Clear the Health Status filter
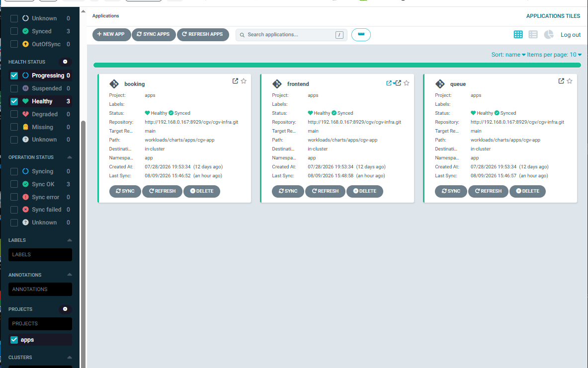Screen dimensions: 588x368 65,62
